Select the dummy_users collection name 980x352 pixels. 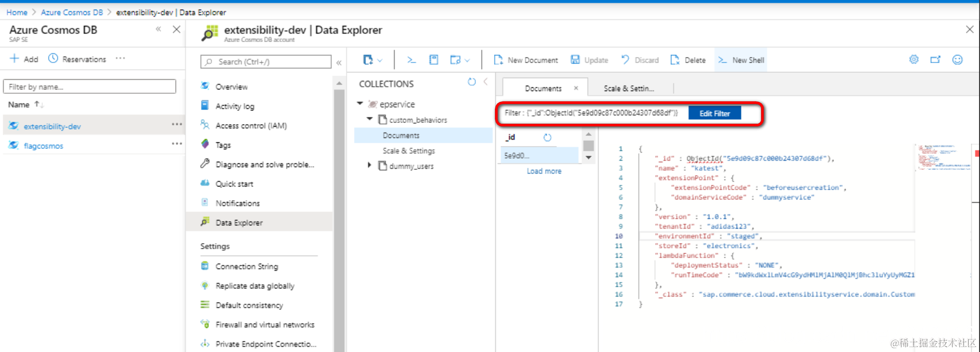tap(411, 166)
